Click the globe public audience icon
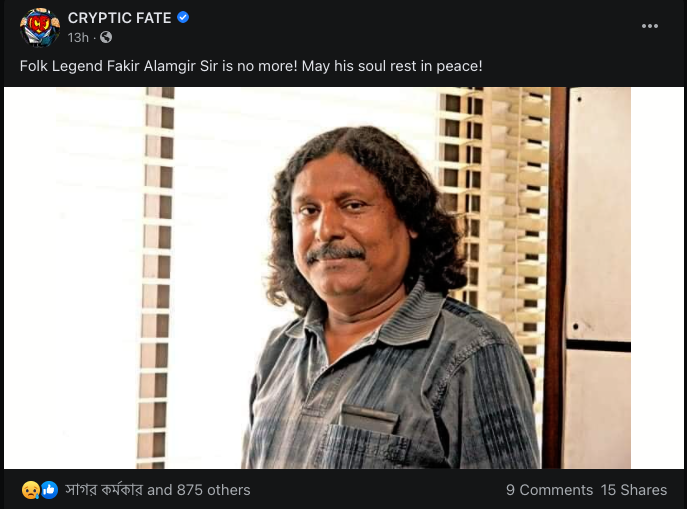The height and width of the screenshot is (509, 687). 106,38
